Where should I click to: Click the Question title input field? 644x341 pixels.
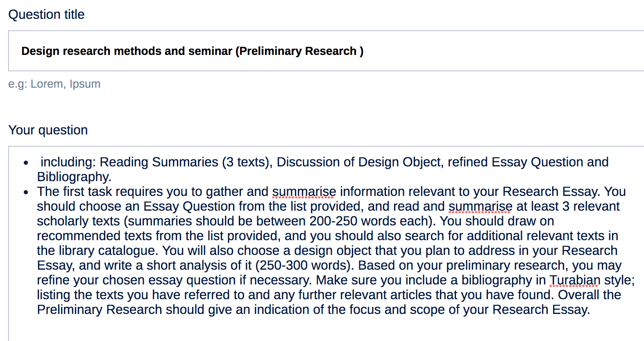tap(326, 51)
